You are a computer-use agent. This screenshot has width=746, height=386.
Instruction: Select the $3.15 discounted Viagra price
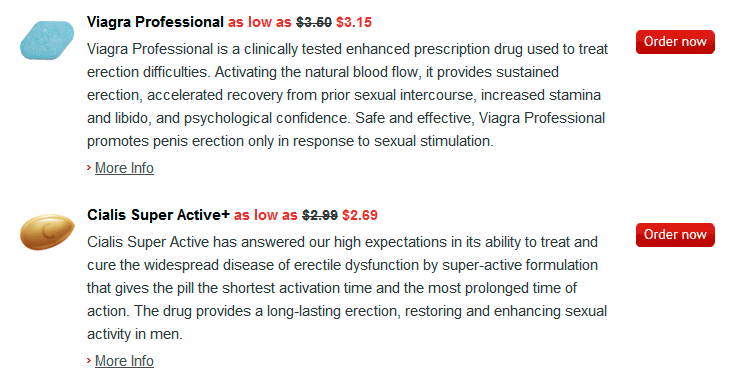point(354,22)
